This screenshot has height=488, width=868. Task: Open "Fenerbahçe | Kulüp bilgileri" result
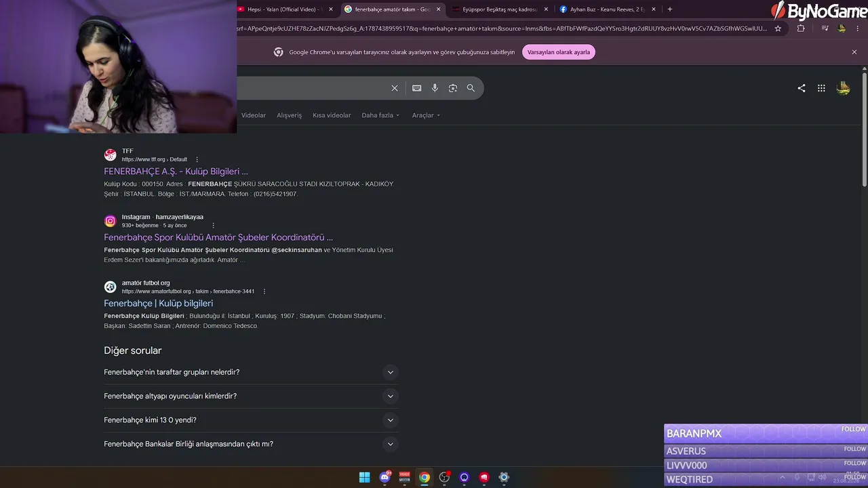[158, 303]
